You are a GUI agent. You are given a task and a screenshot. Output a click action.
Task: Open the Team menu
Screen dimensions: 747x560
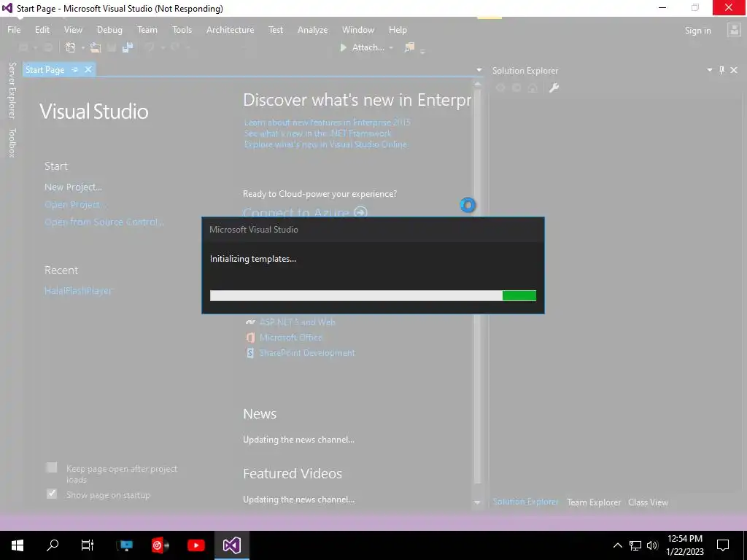point(147,29)
